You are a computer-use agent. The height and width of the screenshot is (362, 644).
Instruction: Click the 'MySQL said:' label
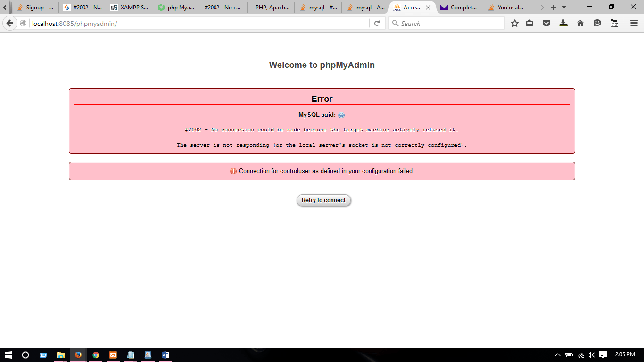(317, 115)
